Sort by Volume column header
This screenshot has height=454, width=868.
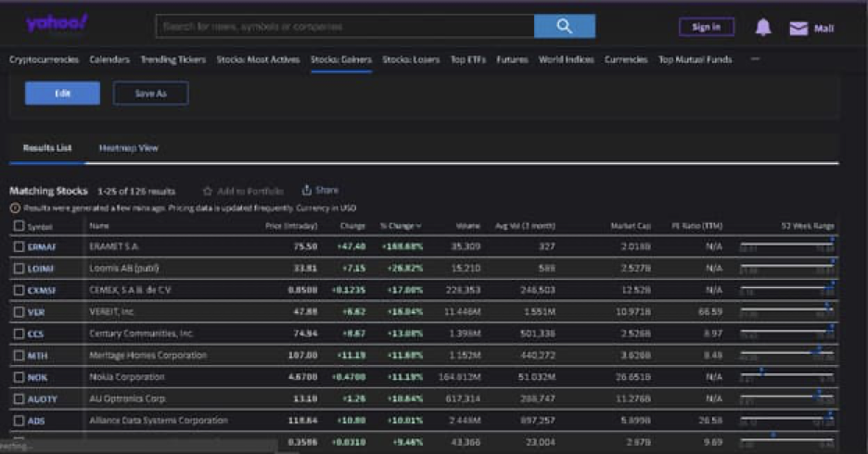coord(467,226)
